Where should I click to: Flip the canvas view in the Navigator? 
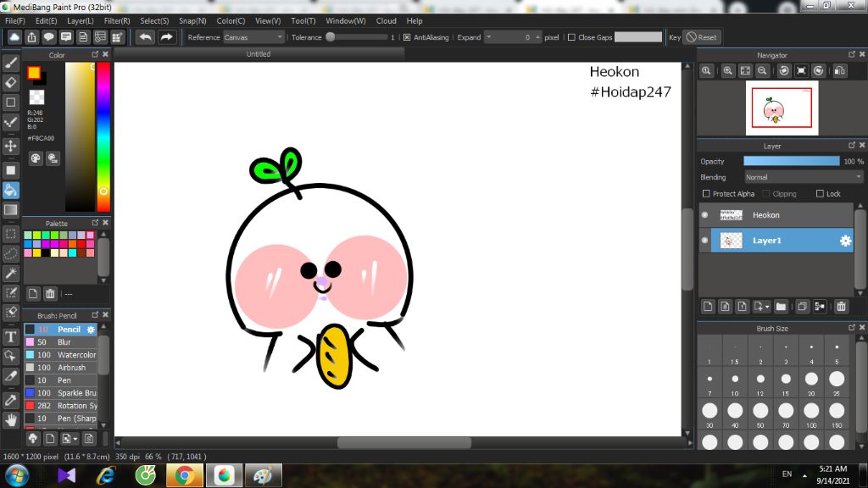click(x=840, y=71)
